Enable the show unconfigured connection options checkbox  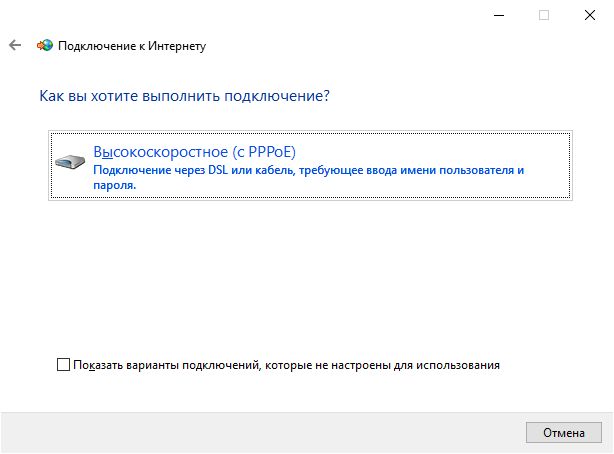tap(64, 365)
